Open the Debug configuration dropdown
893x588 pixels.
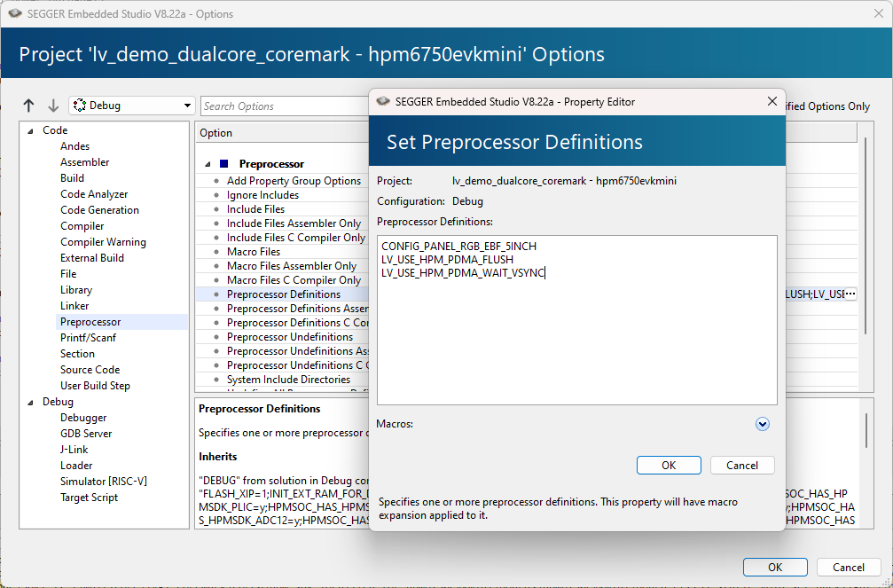click(131, 106)
